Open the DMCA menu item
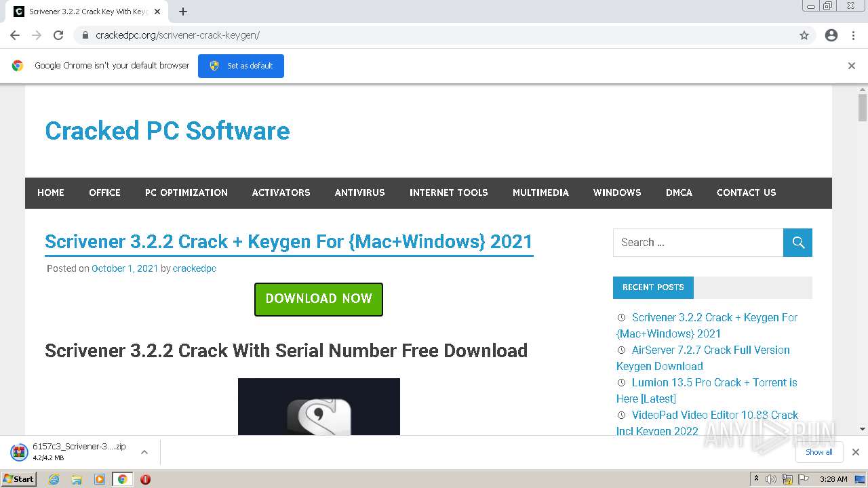The image size is (868, 488). [x=679, y=192]
